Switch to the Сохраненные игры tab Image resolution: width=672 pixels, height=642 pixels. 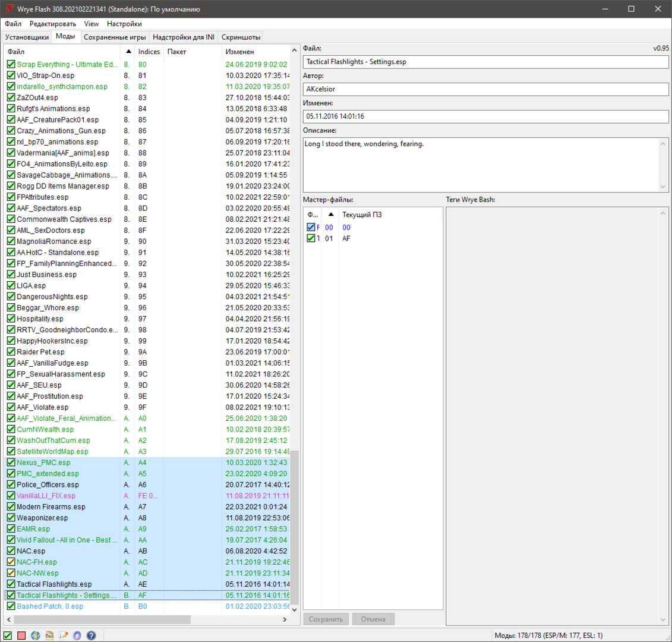pos(115,37)
